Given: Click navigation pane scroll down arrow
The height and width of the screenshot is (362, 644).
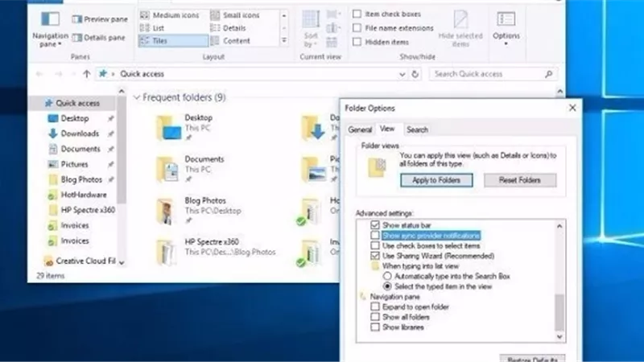Looking at the screenshot, I should (122, 262).
